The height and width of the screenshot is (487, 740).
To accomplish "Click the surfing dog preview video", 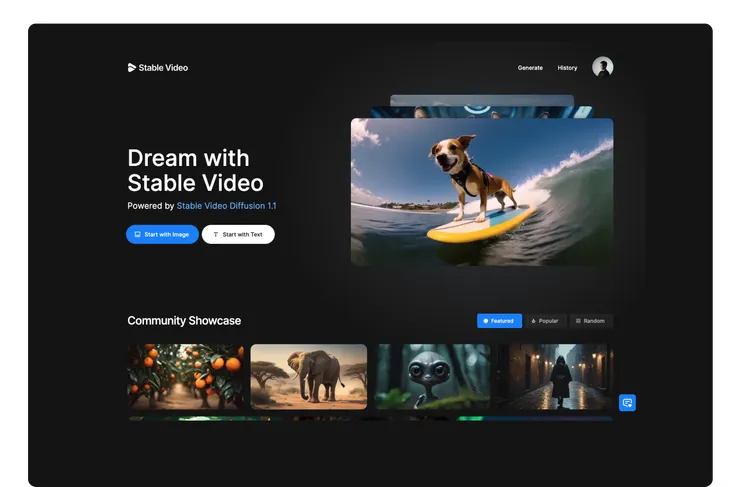I will (x=482, y=192).
